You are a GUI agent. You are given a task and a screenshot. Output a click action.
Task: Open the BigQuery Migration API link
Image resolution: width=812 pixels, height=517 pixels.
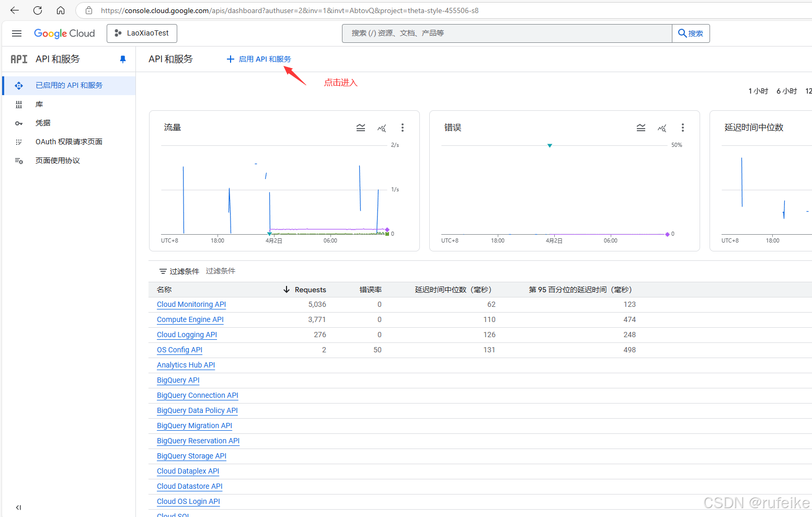point(195,426)
